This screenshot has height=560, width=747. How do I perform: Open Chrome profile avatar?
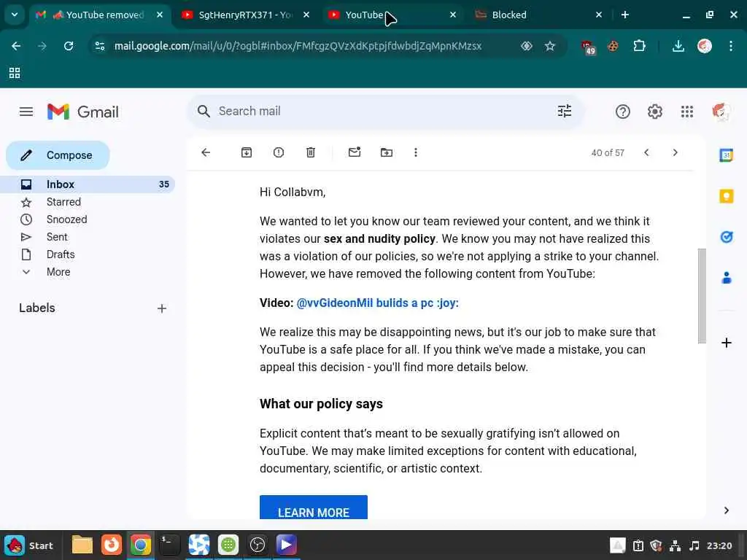705,46
